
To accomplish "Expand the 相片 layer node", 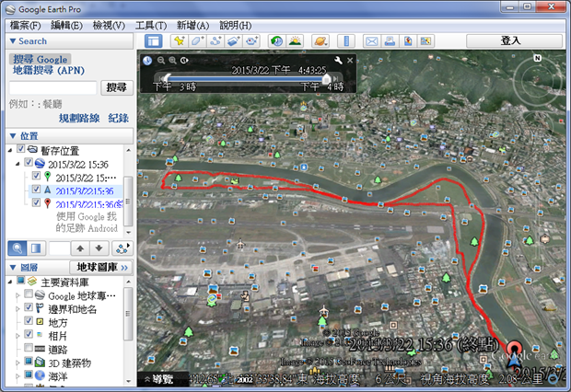I will (17, 336).
